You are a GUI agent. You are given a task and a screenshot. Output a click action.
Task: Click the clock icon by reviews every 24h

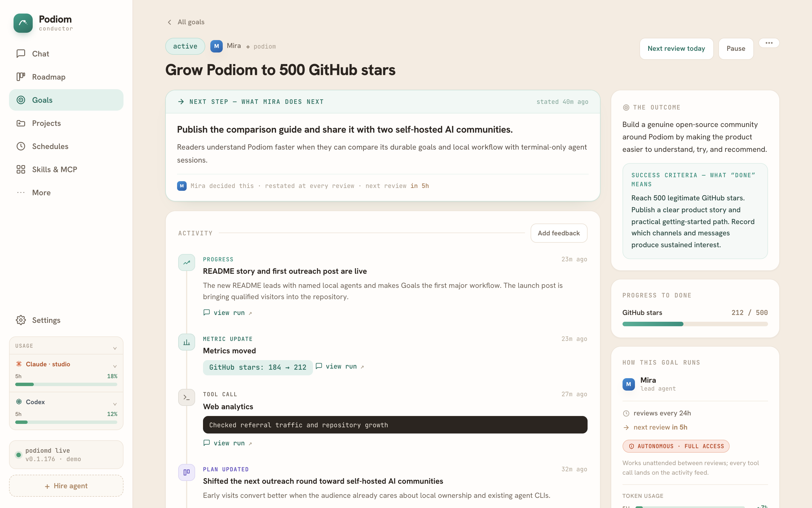(626, 413)
